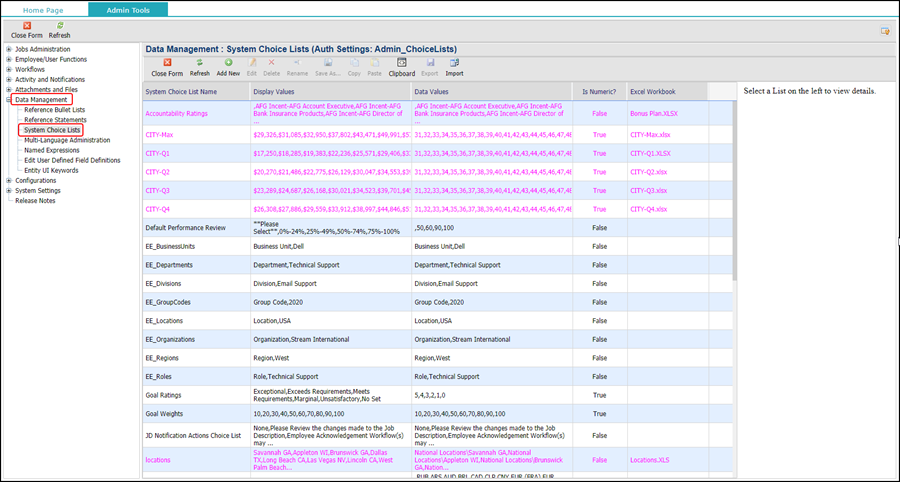Image resolution: width=900 pixels, height=482 pixels.
Task: Click Close Form icon in the top toolbar
Action: (x=26, y=25)
